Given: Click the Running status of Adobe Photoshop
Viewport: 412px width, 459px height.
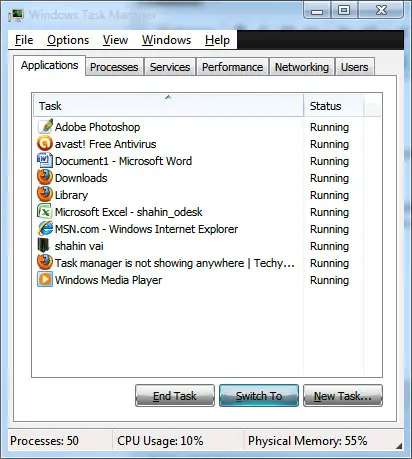Looking at the screenshot, I should click(329, 127).
